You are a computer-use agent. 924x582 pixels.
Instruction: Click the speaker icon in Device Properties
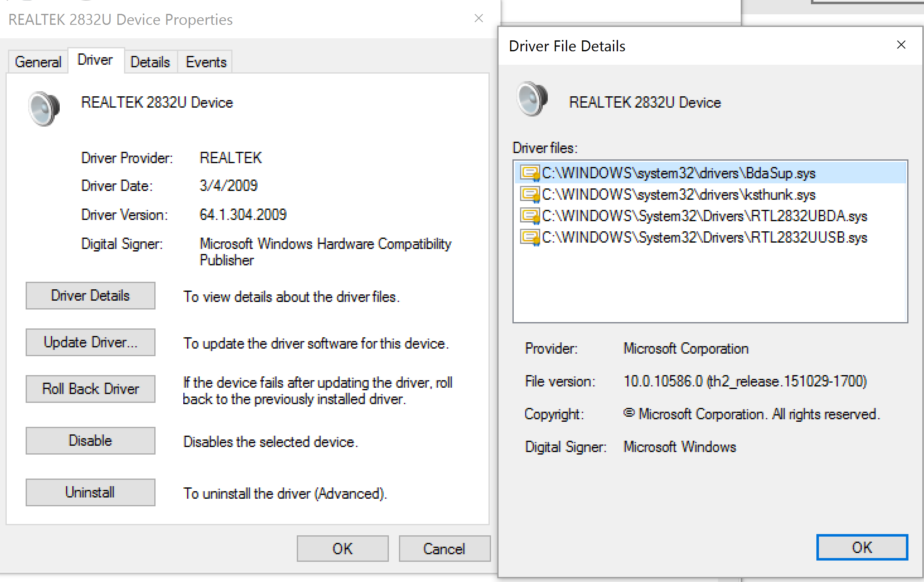pyautogui.click(x=44, y=108)
